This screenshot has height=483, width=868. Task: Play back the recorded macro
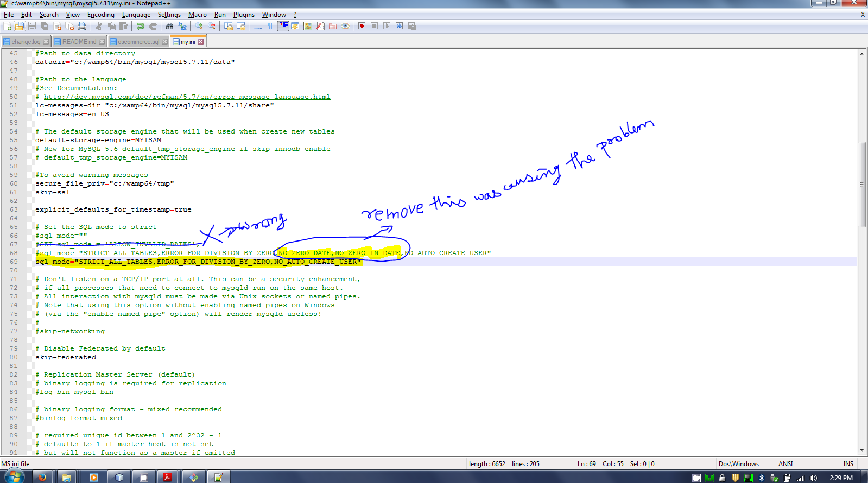click(387, 26)
